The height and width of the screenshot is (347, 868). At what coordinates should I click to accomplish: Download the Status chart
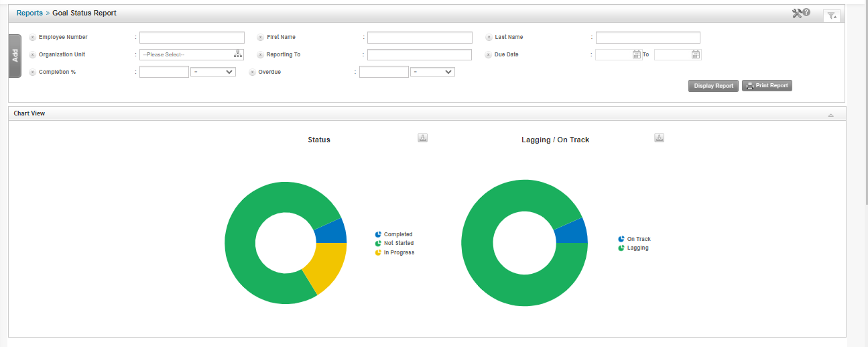point(422,138)
